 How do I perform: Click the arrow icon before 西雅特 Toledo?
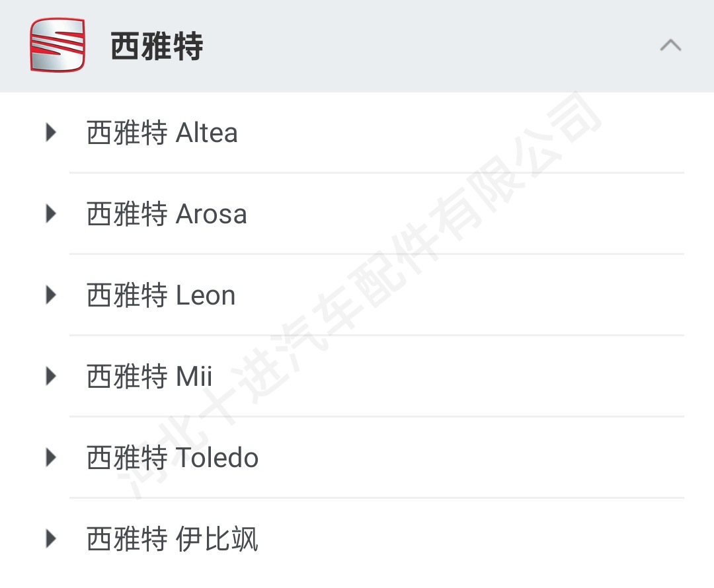coord(51,458)
